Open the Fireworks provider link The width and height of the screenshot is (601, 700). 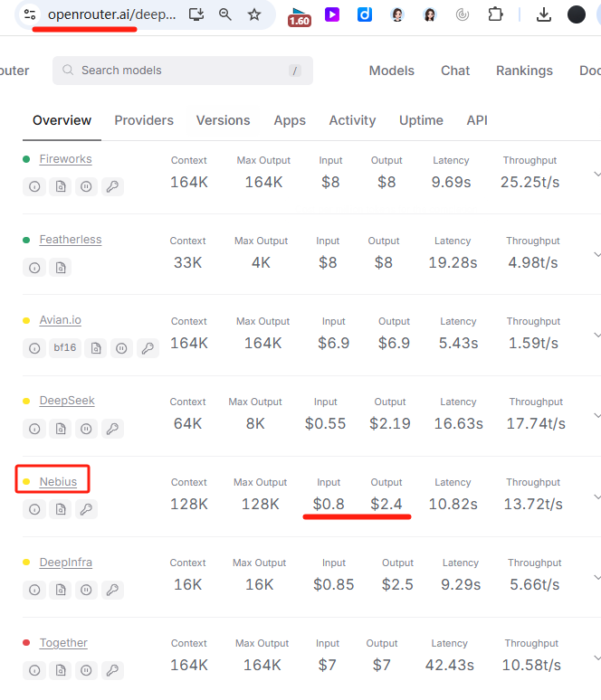coord(65,159)
